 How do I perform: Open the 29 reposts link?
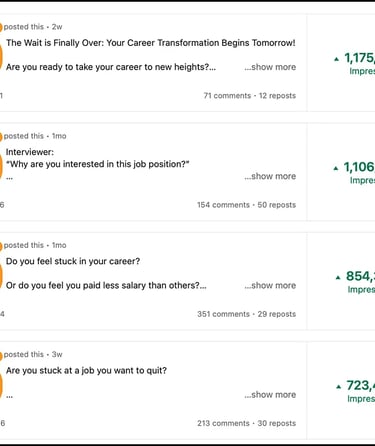(x=277, y=314)
